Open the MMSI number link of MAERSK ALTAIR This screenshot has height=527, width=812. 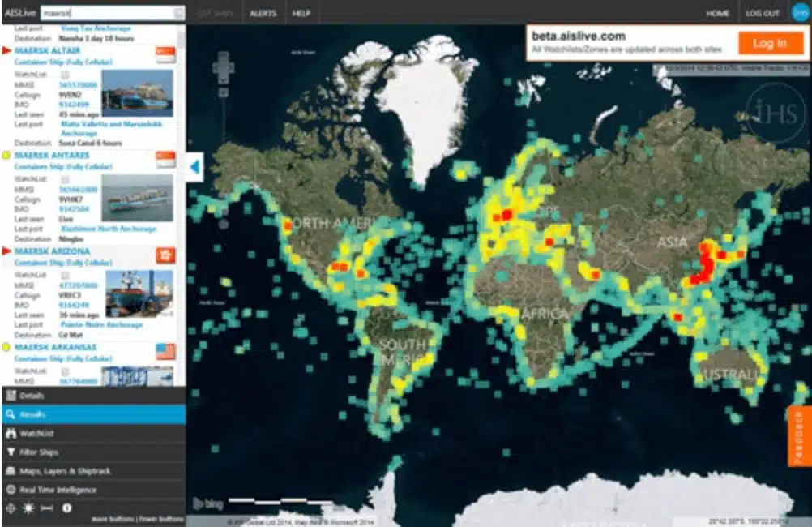point(78,85)
